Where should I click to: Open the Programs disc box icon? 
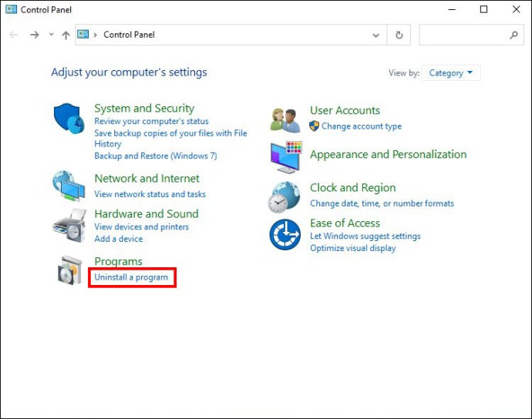click(70, 270)
